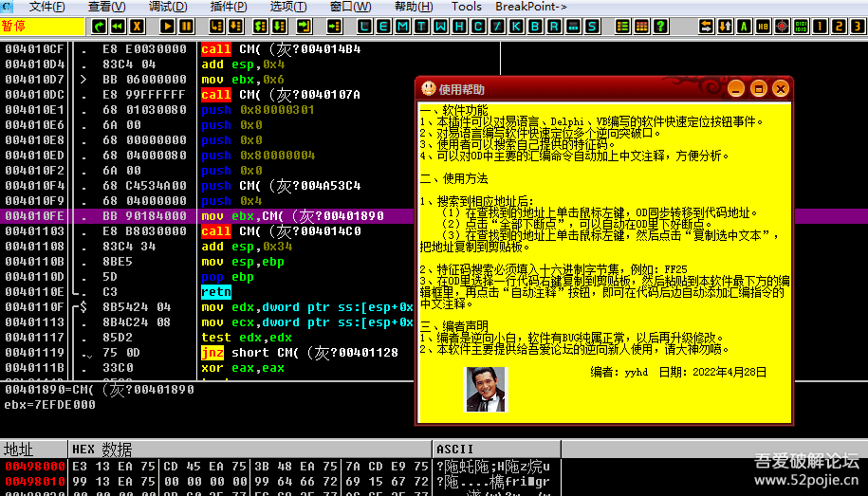
Task: Click the orange list options icon
Action: coord(622,26)
